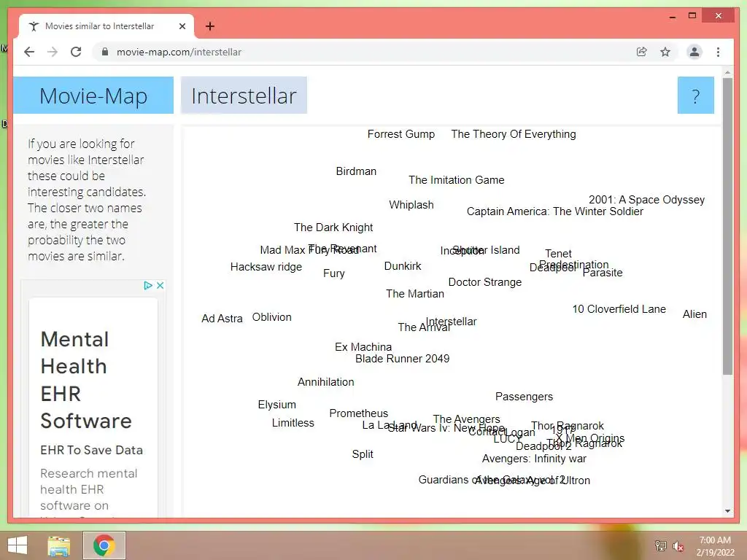747x560 pixels.
Task: Open the Chrome profile avatar icon
Action: (x=694, y=52)
